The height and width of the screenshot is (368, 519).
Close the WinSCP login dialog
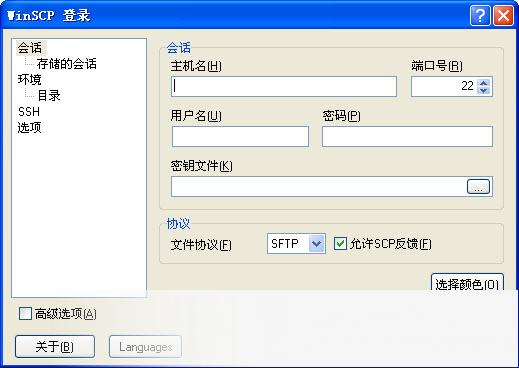click(503, 15)
